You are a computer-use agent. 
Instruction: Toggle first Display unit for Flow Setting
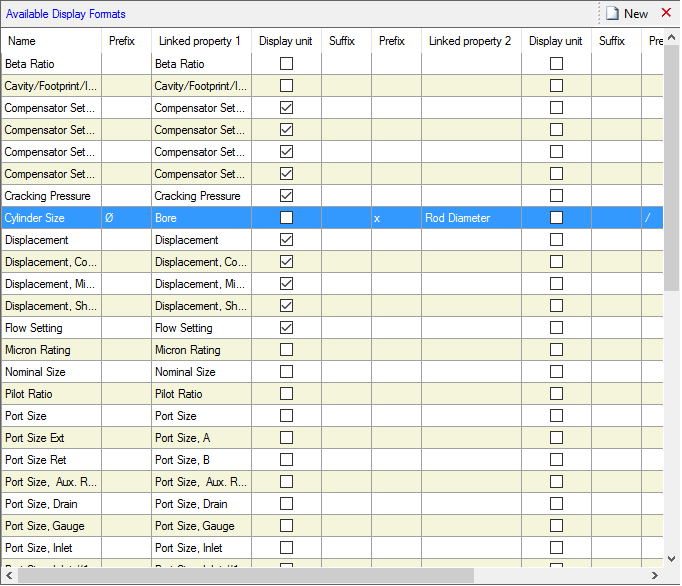tap(286, 328)
